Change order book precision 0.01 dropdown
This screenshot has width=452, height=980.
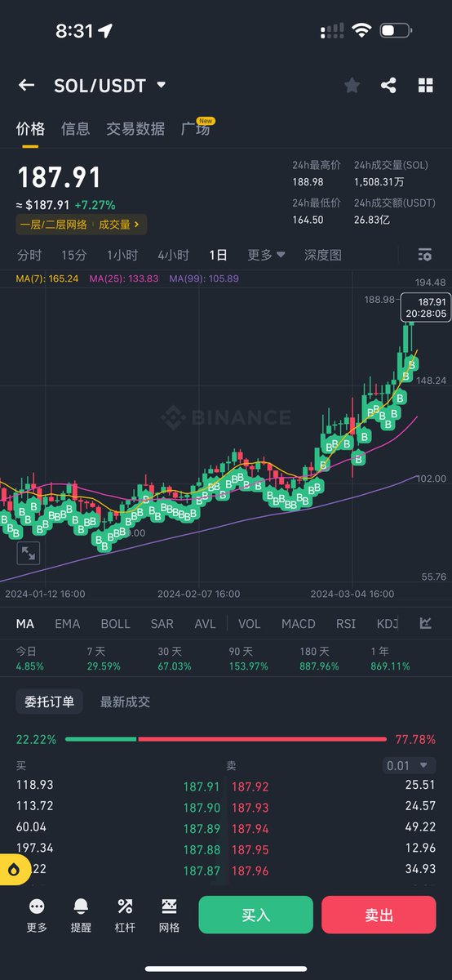pos(410,765)
